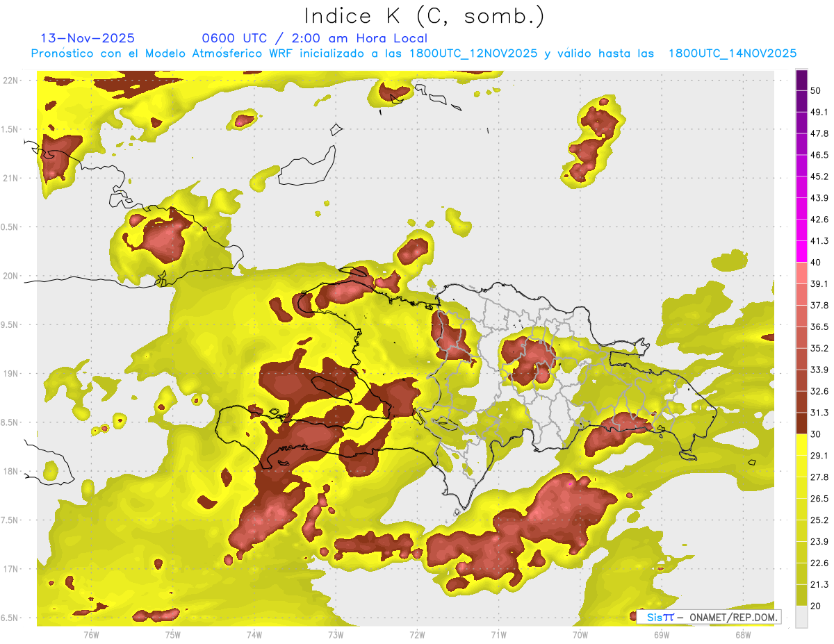Click the colorbar label '29.1'
This screenshot has width=834, height=644.
[819, 456]
